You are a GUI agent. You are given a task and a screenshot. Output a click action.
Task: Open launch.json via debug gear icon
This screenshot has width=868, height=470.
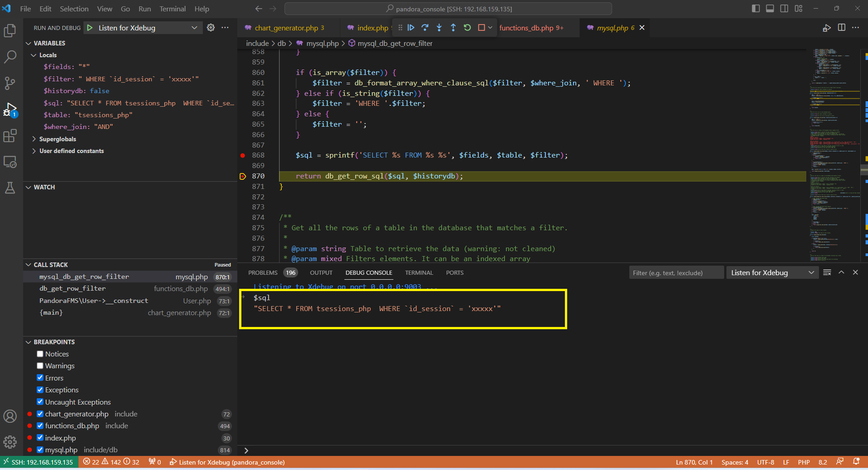point(211,28)
